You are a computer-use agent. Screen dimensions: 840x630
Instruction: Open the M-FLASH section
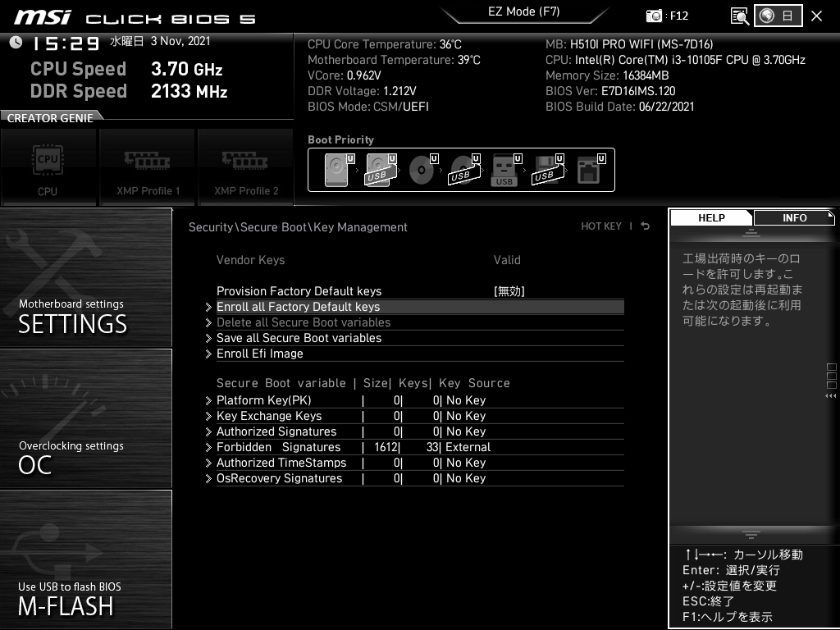(x=85, y=559)
